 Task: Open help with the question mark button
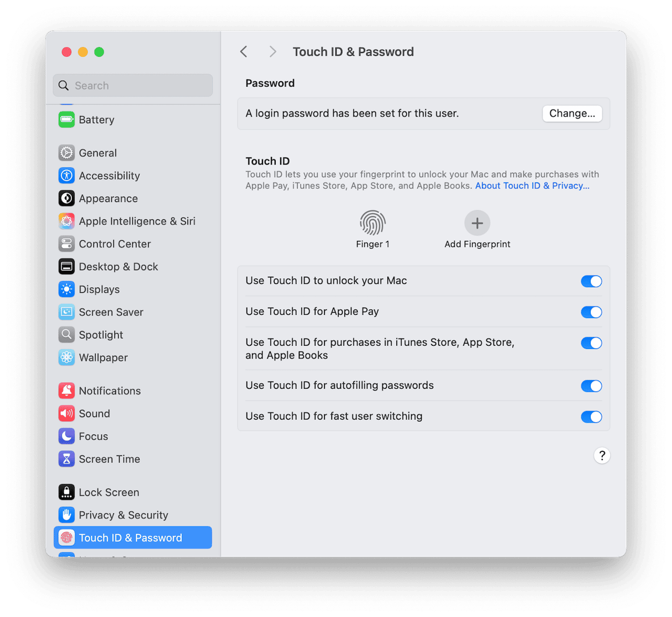click(602, 456)
